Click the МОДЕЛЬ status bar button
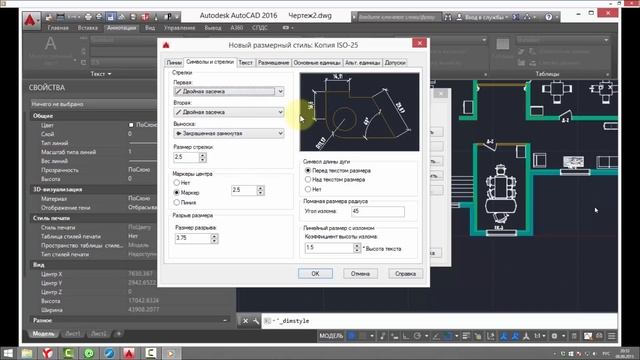The width and height of the screenshot is (640, 360). pyautogui.click(x=331, y=336)
